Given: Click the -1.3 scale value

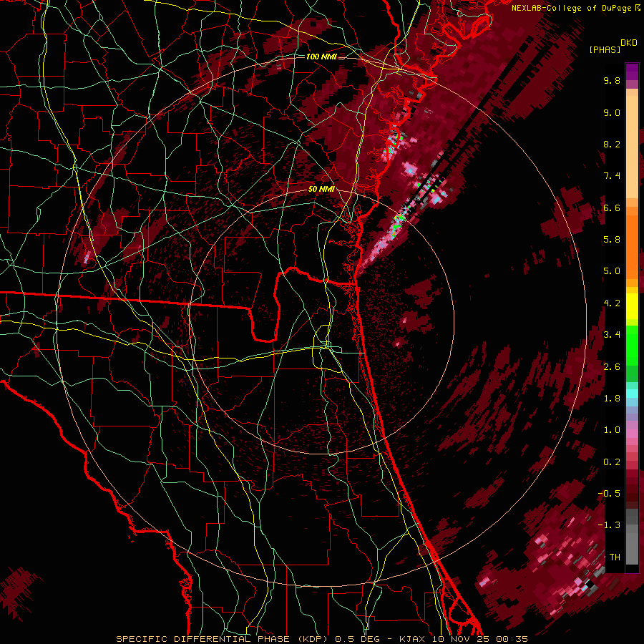Looking at the screenshot, I should tap(609, 525).
